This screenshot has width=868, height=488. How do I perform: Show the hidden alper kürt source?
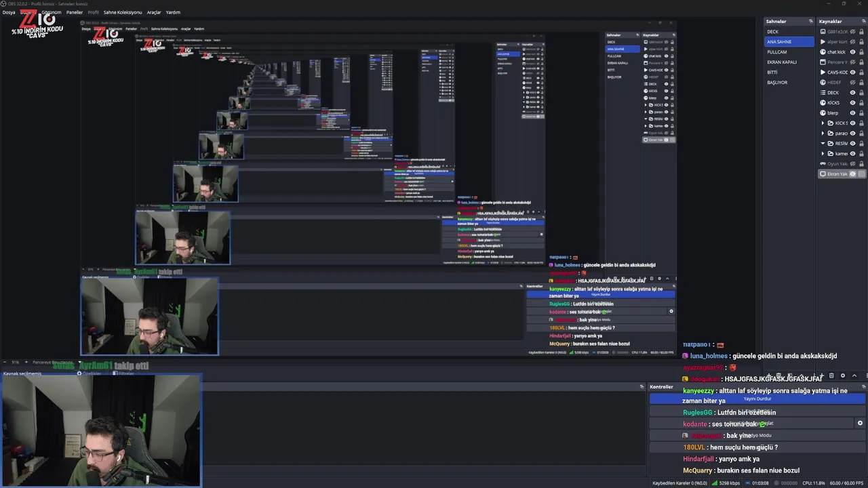853,42
